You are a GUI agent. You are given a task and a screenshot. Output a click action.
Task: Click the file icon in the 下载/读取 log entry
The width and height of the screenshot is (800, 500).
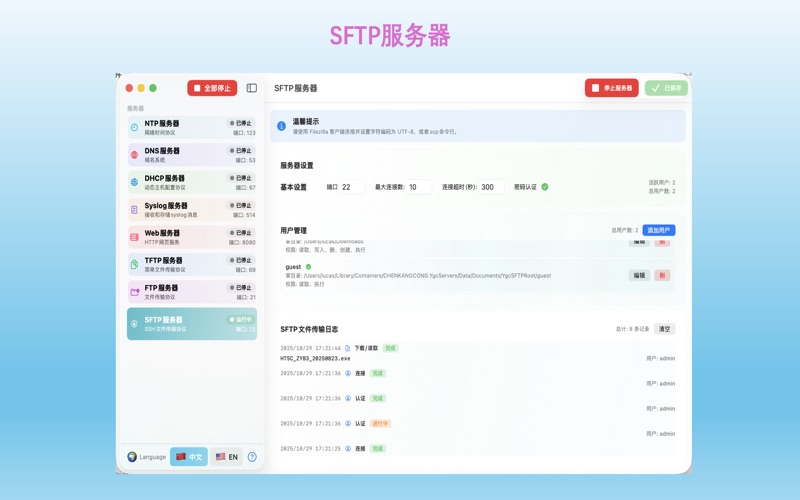click(347, 348)
